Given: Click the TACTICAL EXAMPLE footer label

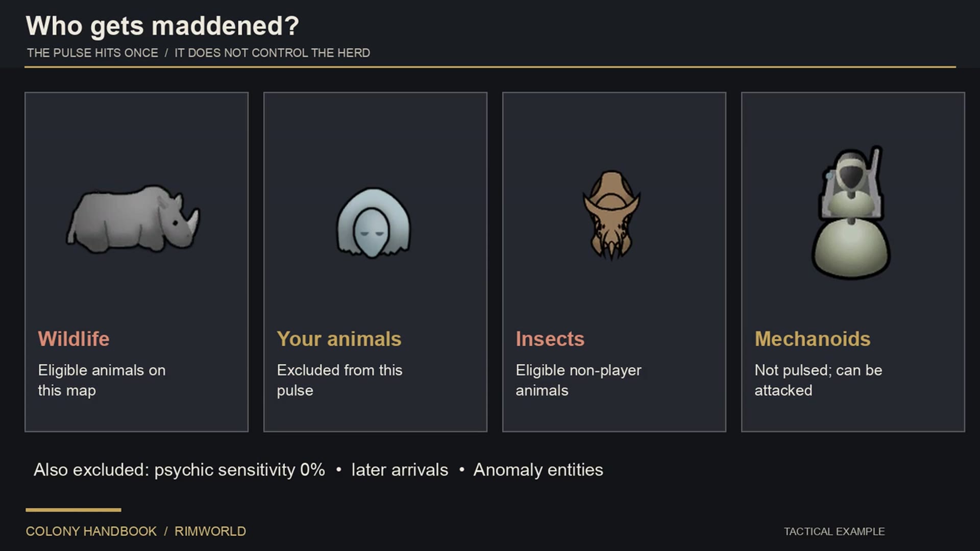Looking at the screenshot, I should click(x=834, y=531).
